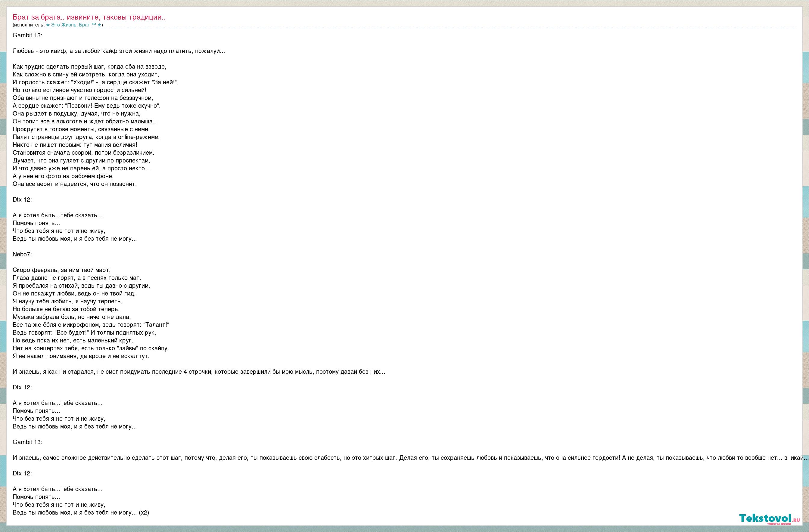809x532 pixels.
Task: Click the first "Dtx 12:" section label
Action: (x=22, y=199)
